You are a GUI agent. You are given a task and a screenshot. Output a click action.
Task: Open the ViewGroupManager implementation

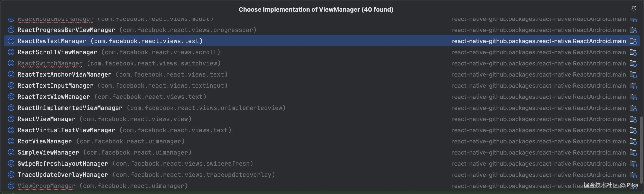click(46, 186)
